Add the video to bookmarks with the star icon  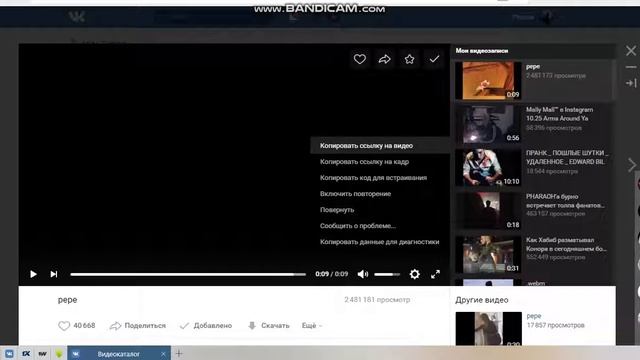pyautogui.click(x=409, y=59)
